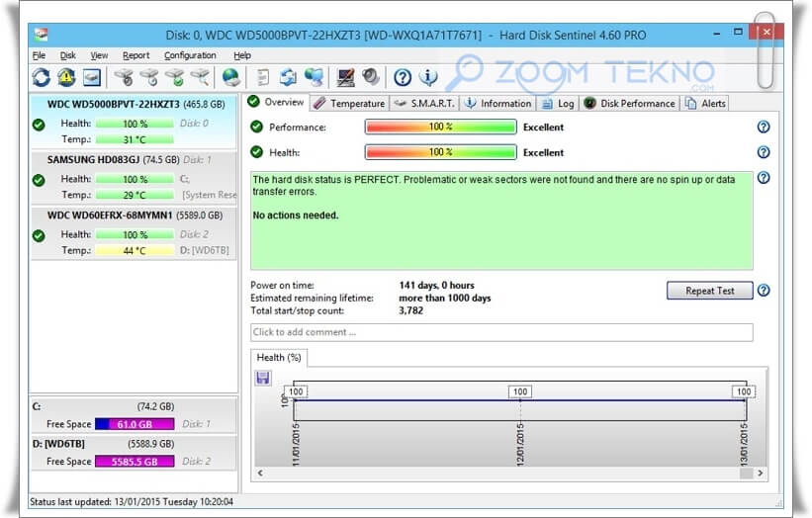
Task: Click the 44 °C temperature bar for WD60EFRX
Action: click(x=135, y=250)
